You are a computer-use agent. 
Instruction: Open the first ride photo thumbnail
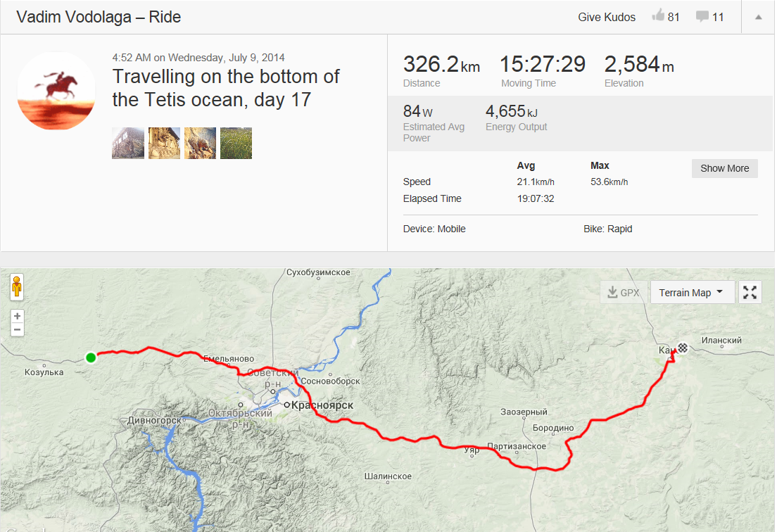tap(128, 143)
